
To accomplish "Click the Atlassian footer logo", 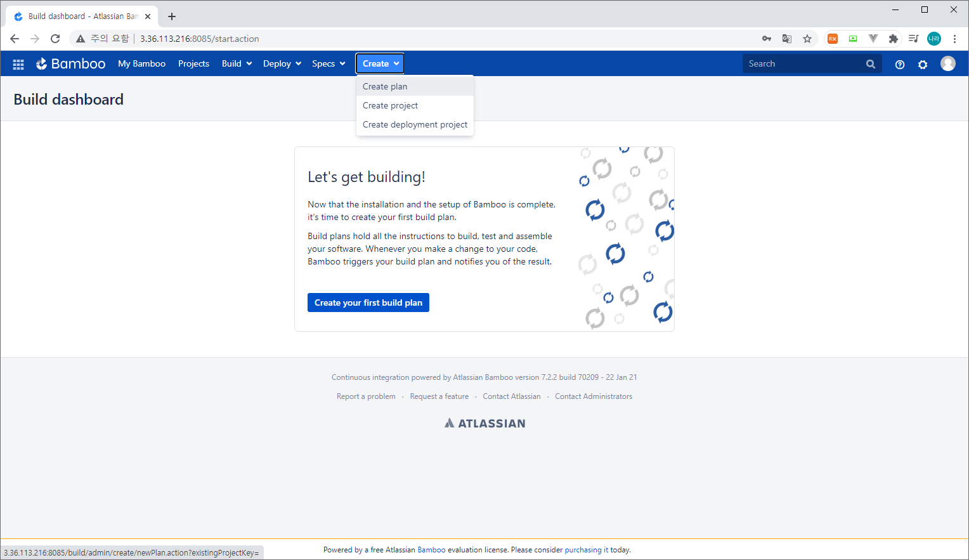I will [485, 423].
